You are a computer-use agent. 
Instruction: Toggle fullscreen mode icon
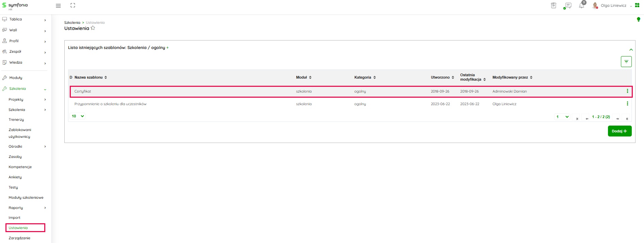coord(73,5)
